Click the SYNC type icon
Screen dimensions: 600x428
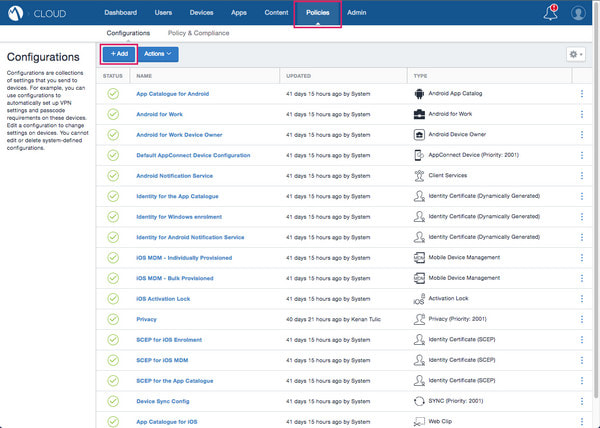tap(419, 401)
